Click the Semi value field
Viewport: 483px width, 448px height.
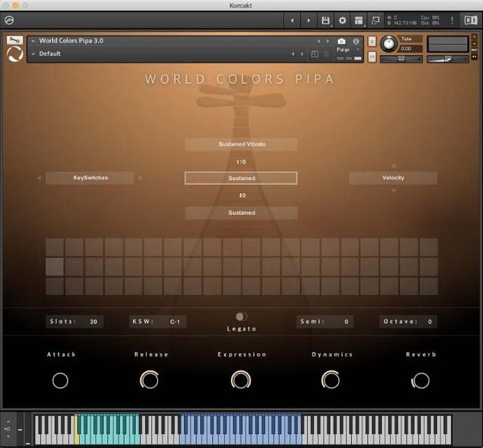[325, 322]
